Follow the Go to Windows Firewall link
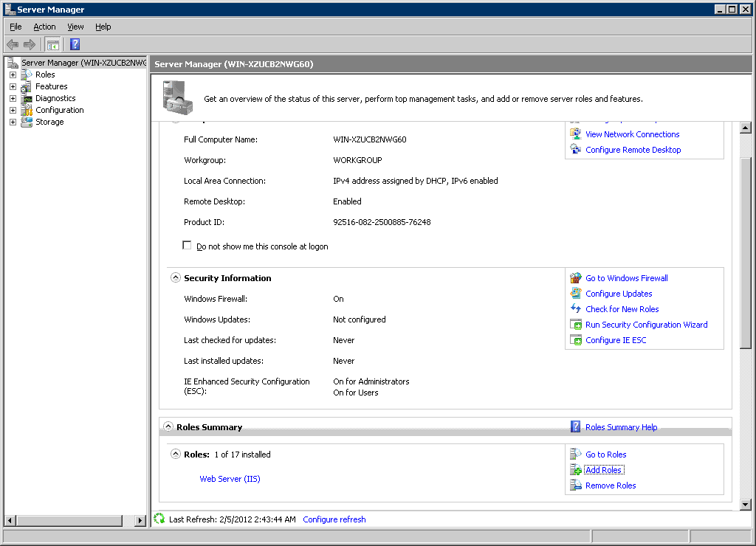The height and width of the screenshot is (546, 756). click(x=626, y=278)
